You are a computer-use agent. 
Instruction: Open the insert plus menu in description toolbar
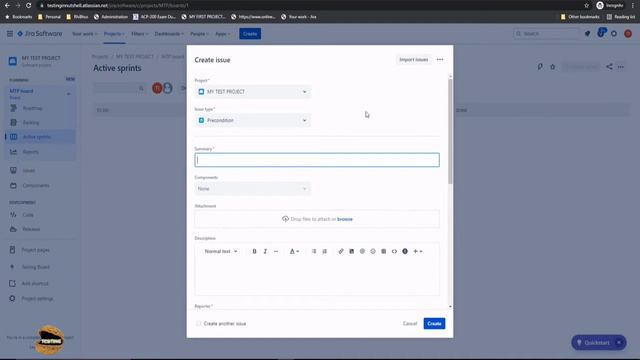(x=418, y=251)
